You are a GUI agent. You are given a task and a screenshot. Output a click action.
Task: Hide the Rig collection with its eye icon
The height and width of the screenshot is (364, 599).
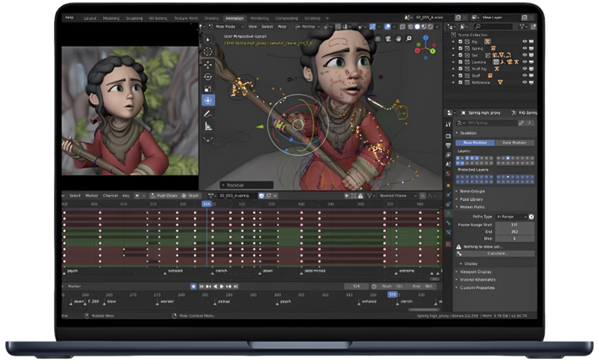pos(525,42)
